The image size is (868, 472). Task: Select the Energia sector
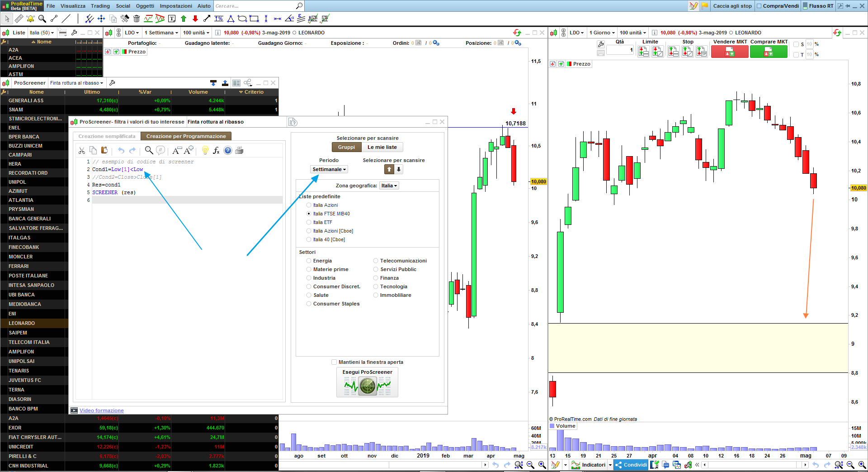coord(309,261)
